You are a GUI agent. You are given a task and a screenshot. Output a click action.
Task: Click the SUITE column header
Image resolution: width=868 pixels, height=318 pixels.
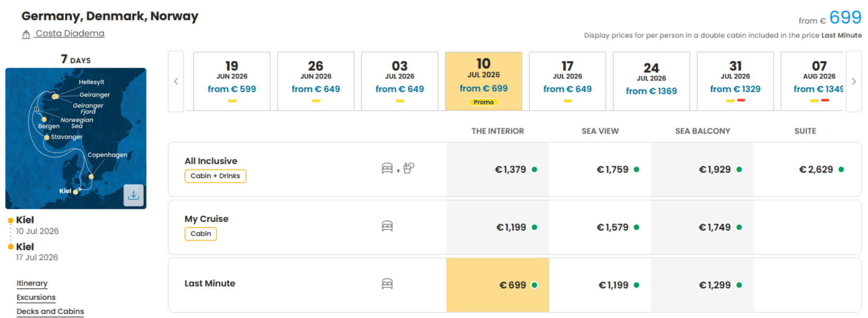pos(805,131)
